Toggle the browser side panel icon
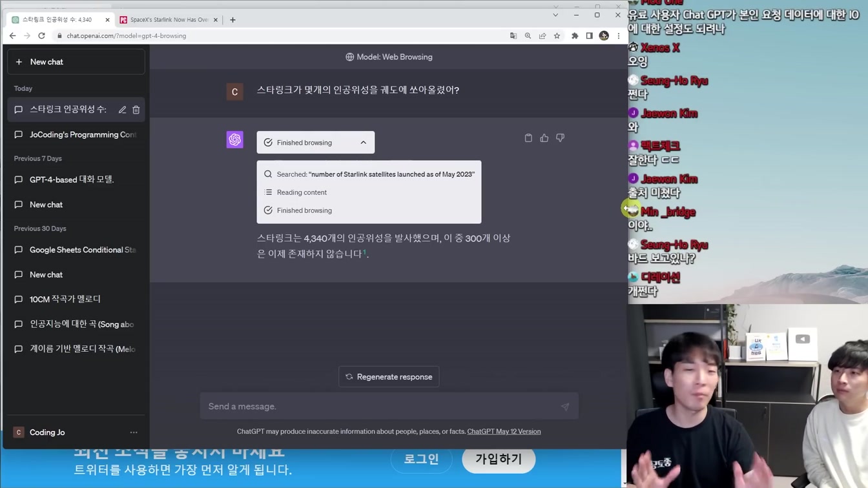This screenshot has height=488, width=868. point(589,36)
